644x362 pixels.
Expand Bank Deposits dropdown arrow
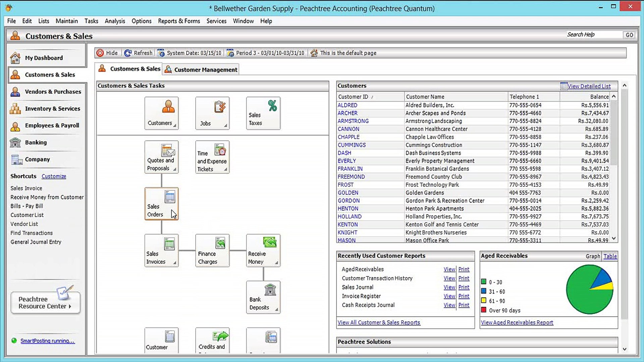click(276, 310)
